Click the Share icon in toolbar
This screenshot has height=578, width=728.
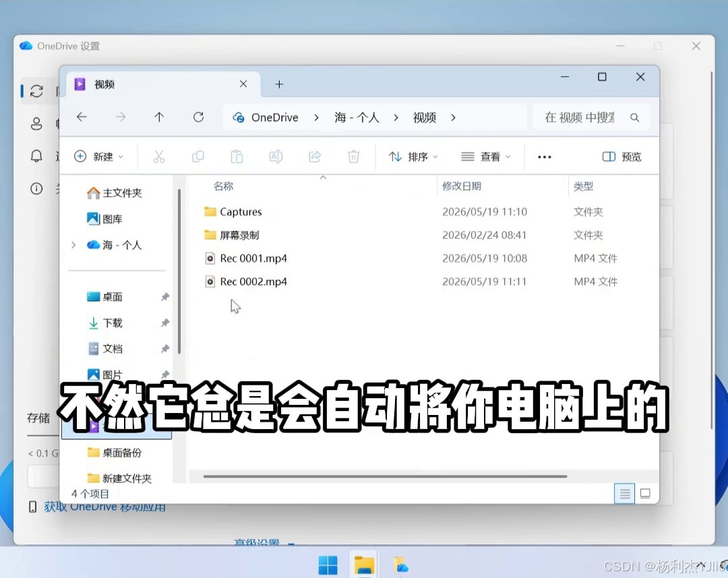[315, 157]
